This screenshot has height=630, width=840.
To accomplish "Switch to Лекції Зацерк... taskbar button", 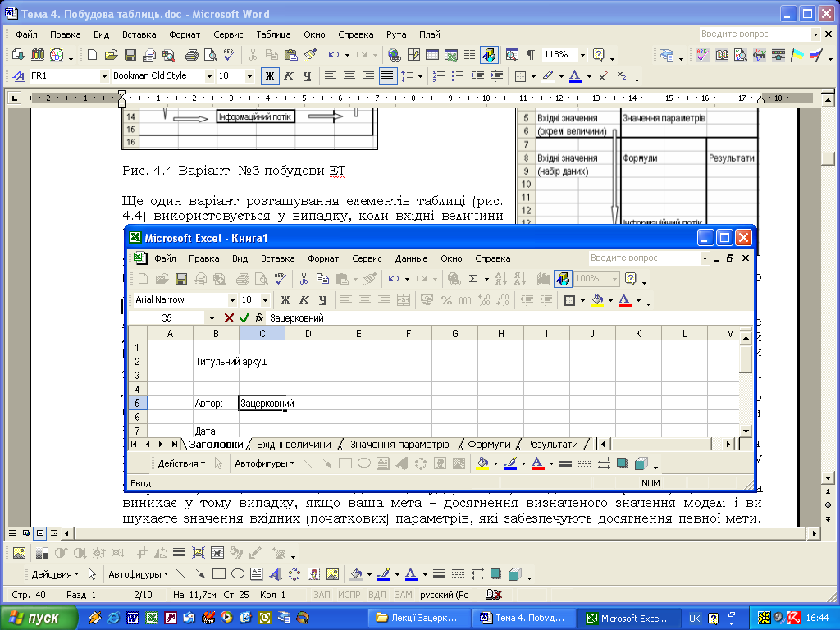I will [420, 619].
